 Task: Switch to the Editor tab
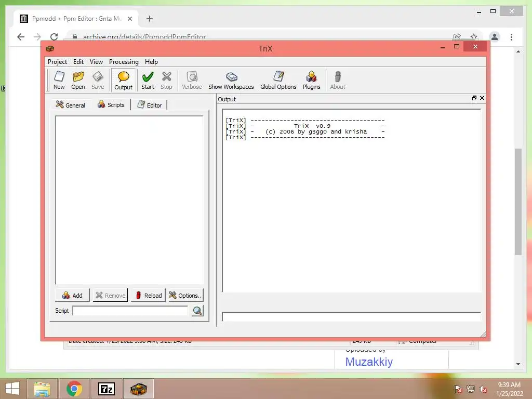point(150,105)
